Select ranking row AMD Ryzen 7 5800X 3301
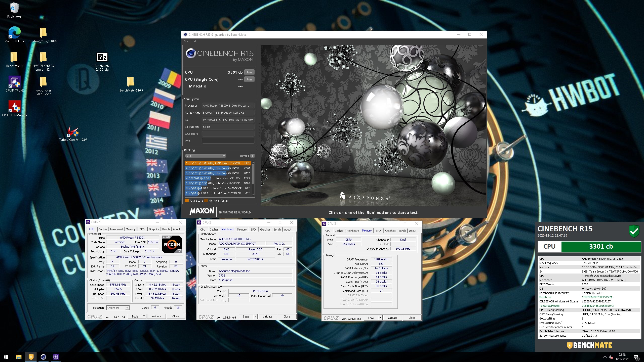This screenshot has width=644, height=362. [218, 163]
